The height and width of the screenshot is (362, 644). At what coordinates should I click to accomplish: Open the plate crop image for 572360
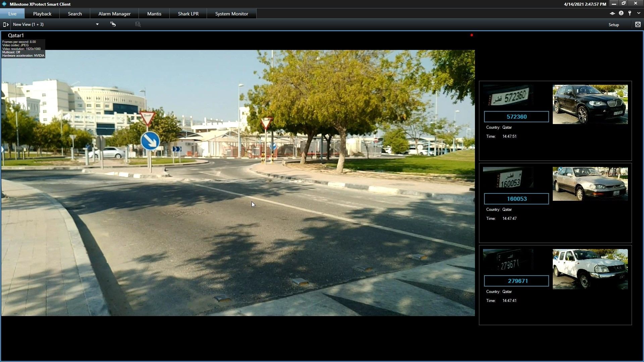pyautogui.click(x=508, y=96)
